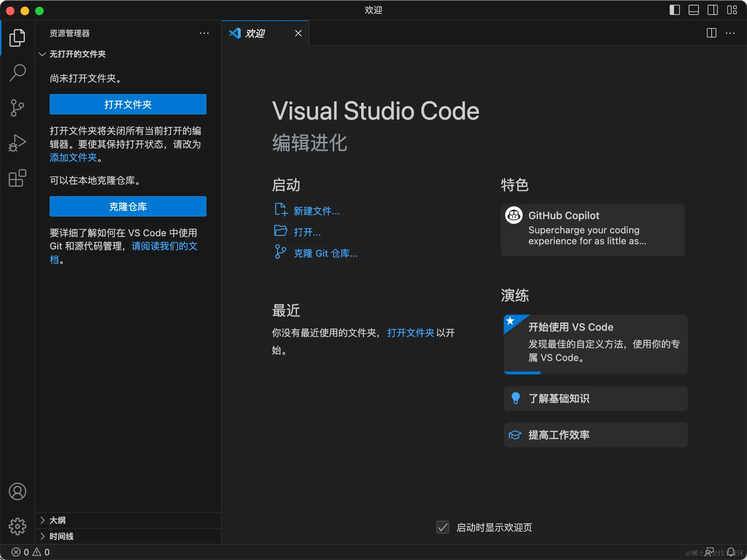Screen dimensions: 747x560
Task: Click the split editor right icon
Action: (x=711, y=33)
